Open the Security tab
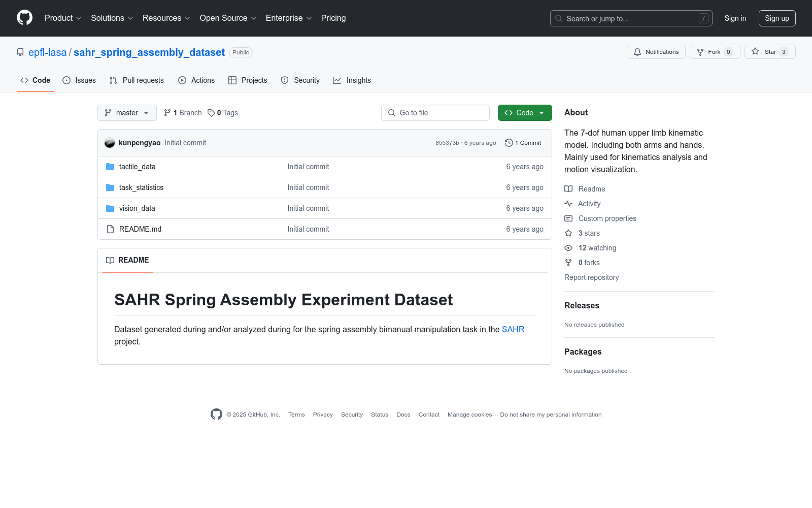This screenshot has height=508, width=812. pyautogui.click(x=300, y=80)
